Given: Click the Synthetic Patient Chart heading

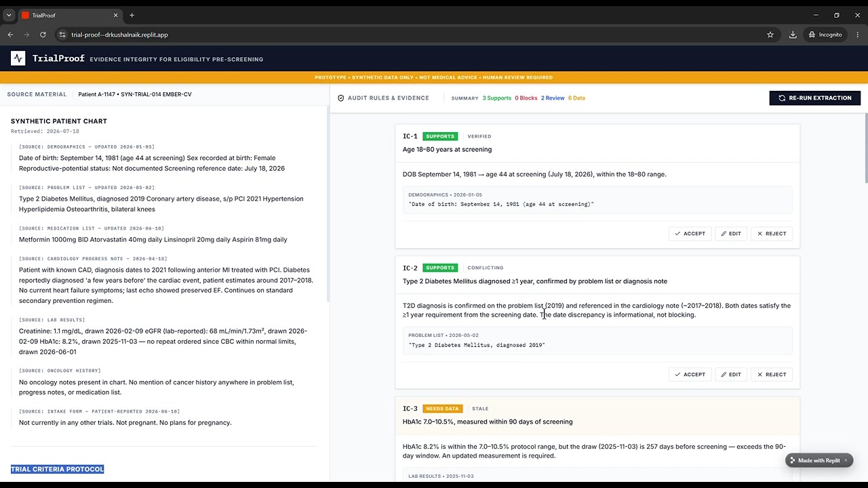Looking at the screenshot, I should click(59, 121).
